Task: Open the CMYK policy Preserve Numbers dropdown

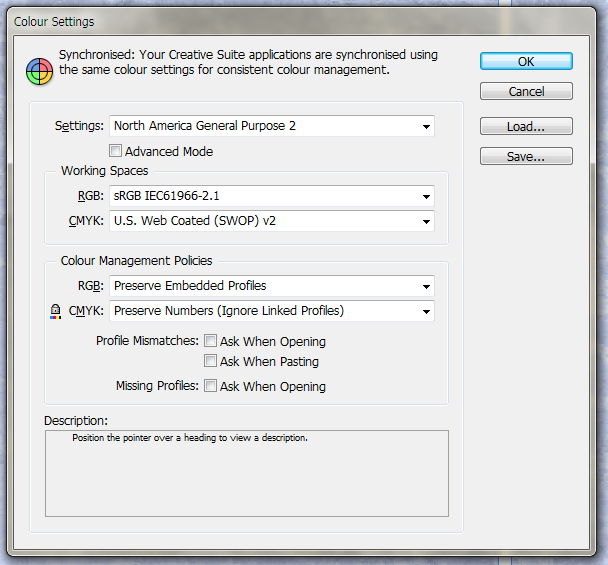Action: click(272, 311)
